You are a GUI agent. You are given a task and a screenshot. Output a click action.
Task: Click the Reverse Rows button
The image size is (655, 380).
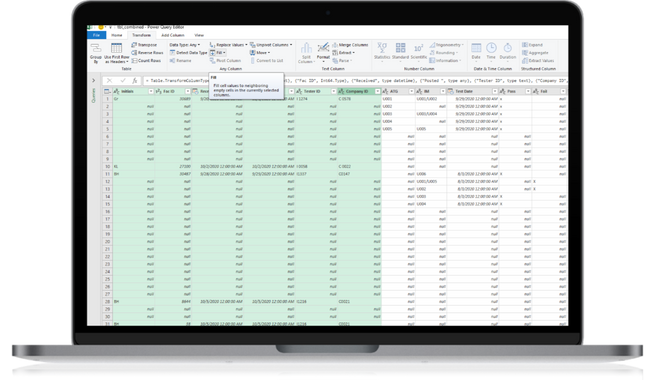[147, 53]
